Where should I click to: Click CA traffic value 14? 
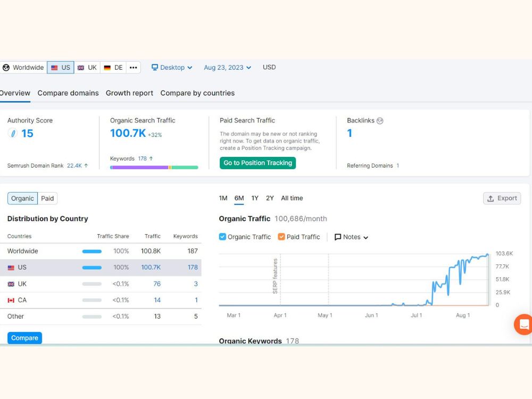[157, 300]
